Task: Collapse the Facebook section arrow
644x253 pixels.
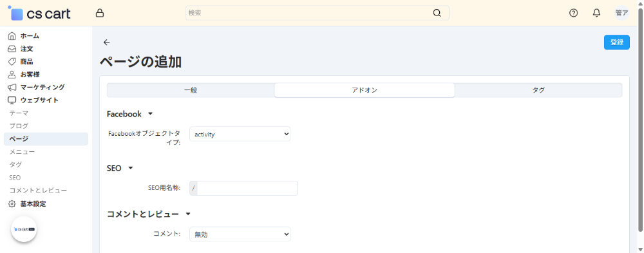Action: [x=150, y=114]
